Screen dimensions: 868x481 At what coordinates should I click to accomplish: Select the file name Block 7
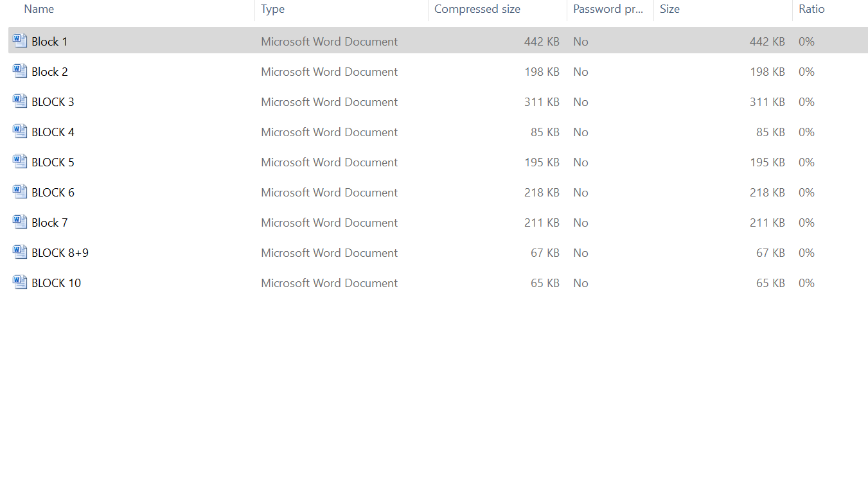[x=49, y=223]
